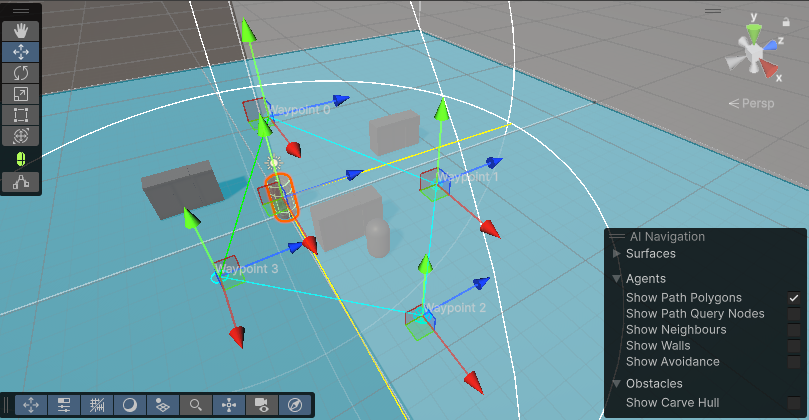809x420 pixels.
Task: Select the gray cube near Waypoint 0
Action: coord(394,132)
